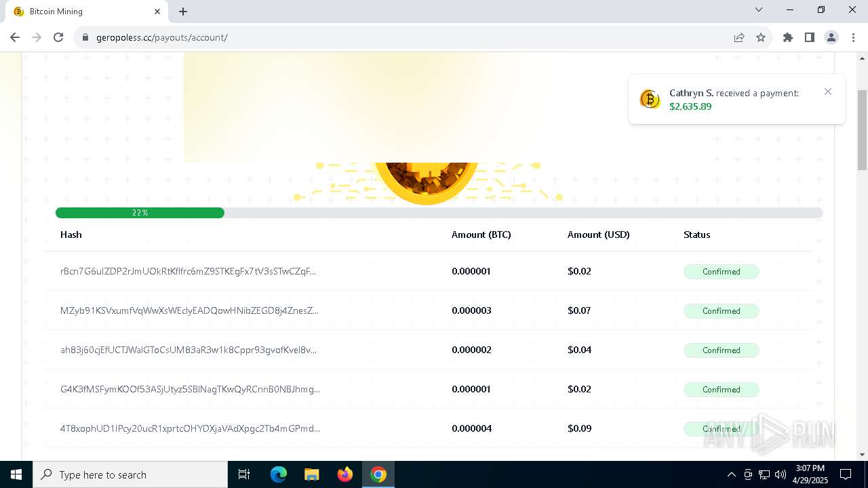Click the $0.04 USD amount
This screenshot has width=868, height=488.
point(580,350)
